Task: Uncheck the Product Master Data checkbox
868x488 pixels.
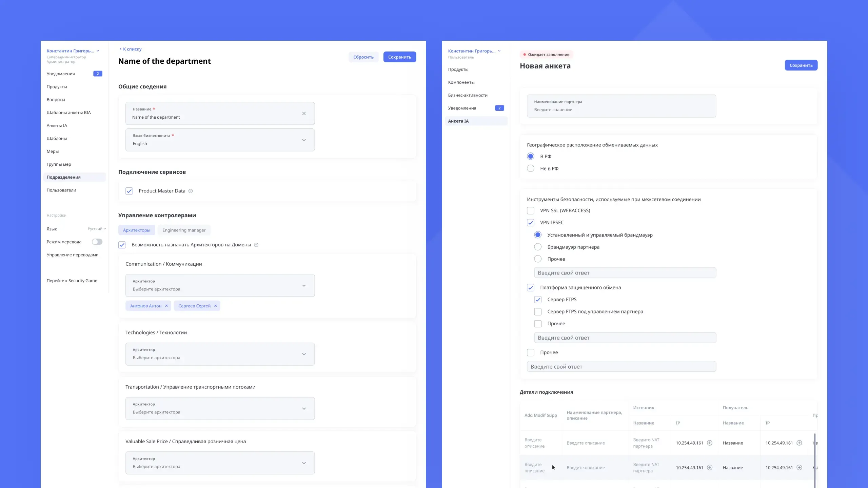Action: point(129,191)
